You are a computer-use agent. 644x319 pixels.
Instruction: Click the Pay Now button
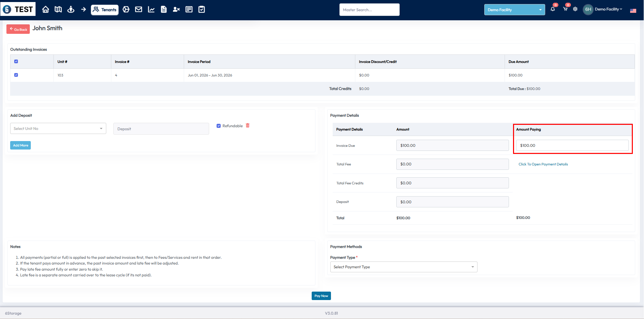point(321,296)
